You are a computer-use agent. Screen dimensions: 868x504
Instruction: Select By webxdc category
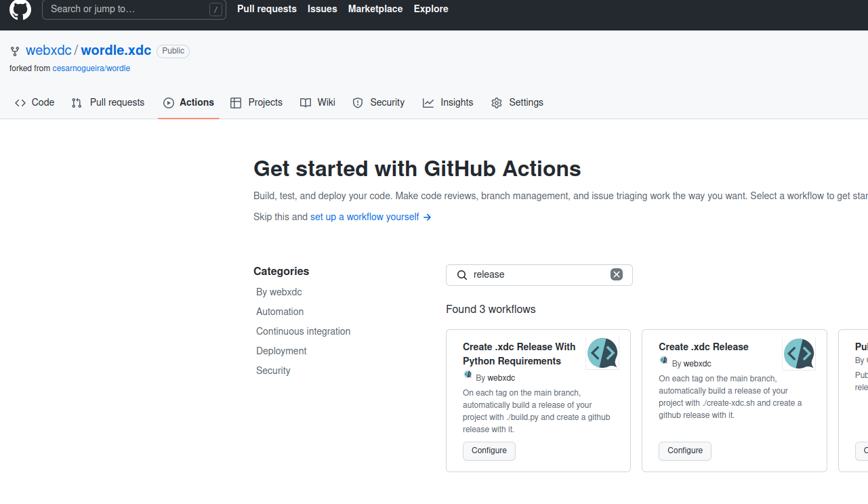coord(279,292)
